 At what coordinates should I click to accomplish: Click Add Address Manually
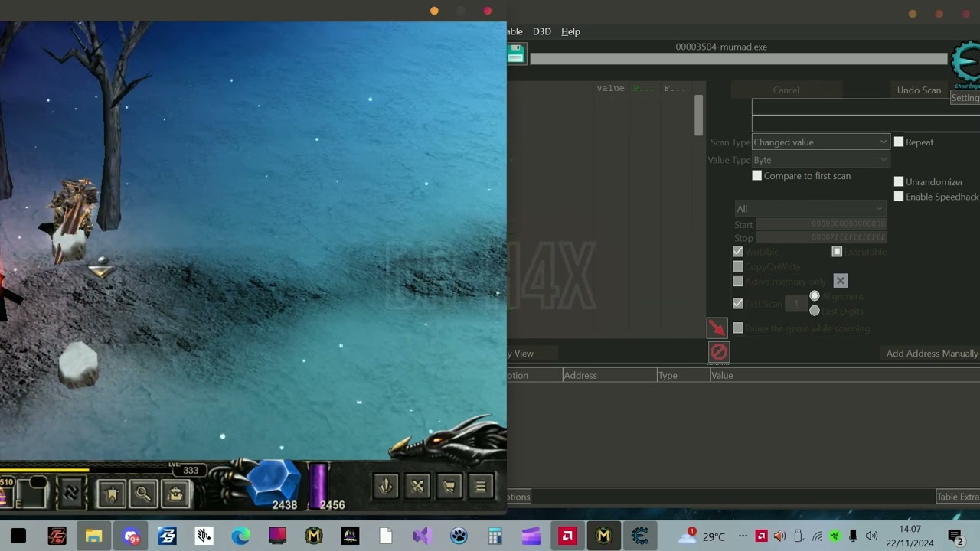(931, 353)
